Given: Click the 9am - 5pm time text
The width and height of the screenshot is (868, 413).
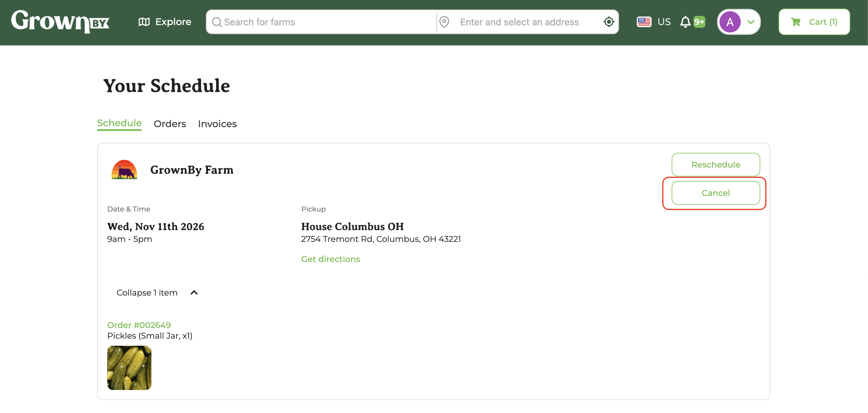Looking at the screenshot, I should click(x=129, y=239).
